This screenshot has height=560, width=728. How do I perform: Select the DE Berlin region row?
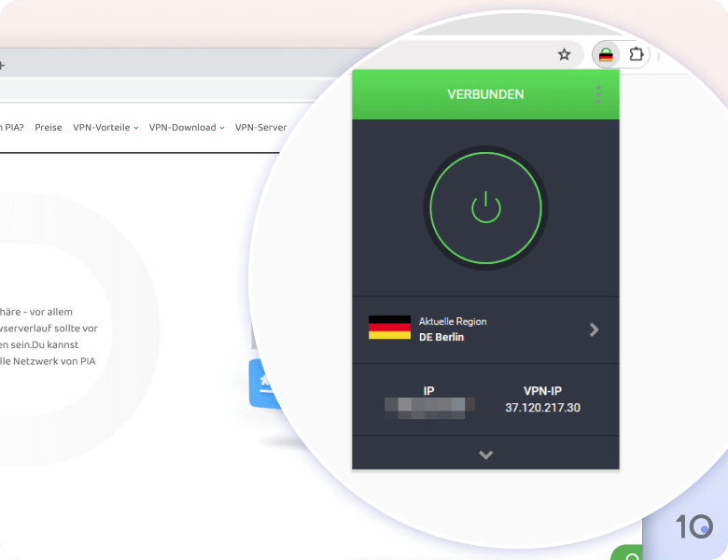pos(485,329)
